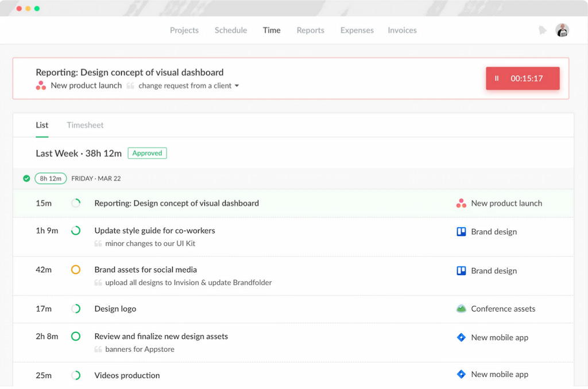Pause the running timer
This screenshot has width=588, height=389.
pos(496,79)
